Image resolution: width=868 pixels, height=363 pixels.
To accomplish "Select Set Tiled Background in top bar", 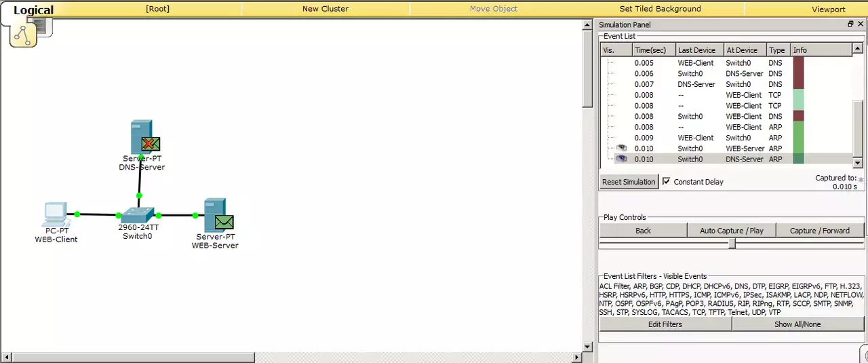I will tap(660, 9).
